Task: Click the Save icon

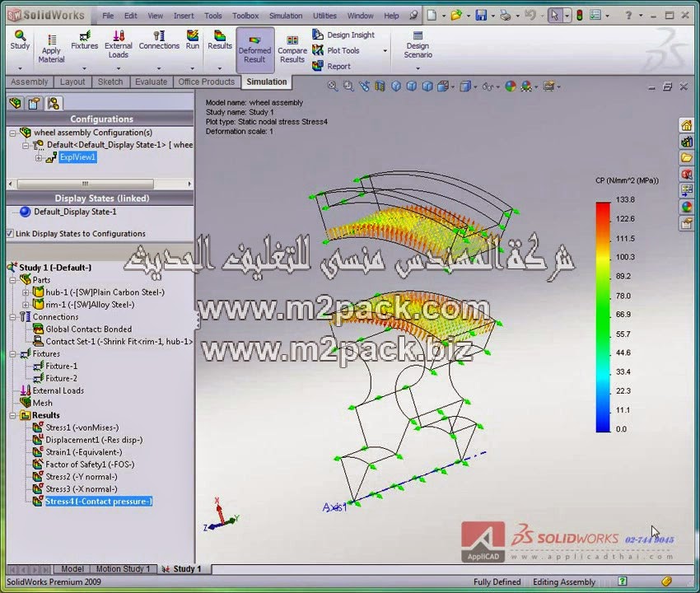Action: click(481, 16)
